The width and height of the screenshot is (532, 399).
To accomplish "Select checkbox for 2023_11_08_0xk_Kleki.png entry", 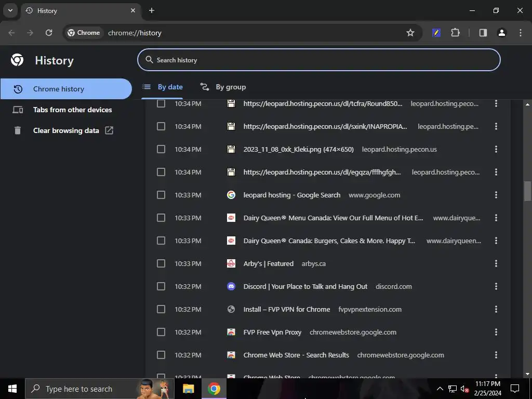I will point(161,149).
